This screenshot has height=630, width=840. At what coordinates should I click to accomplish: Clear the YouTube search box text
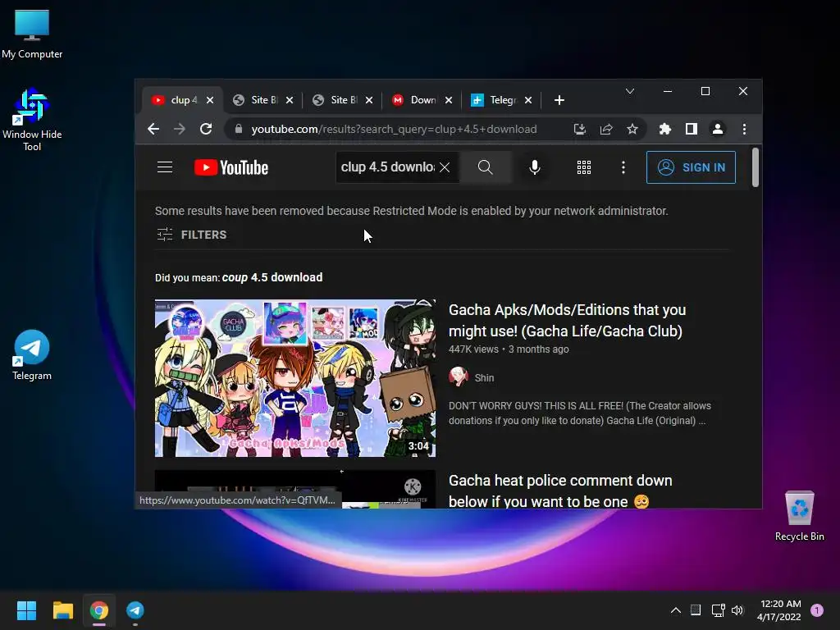(444, 167)
